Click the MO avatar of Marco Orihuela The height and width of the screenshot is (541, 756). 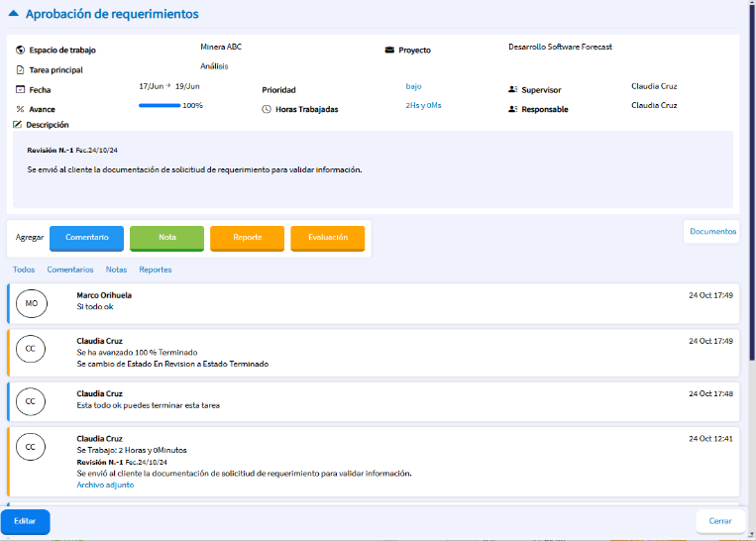pos(32,303)
